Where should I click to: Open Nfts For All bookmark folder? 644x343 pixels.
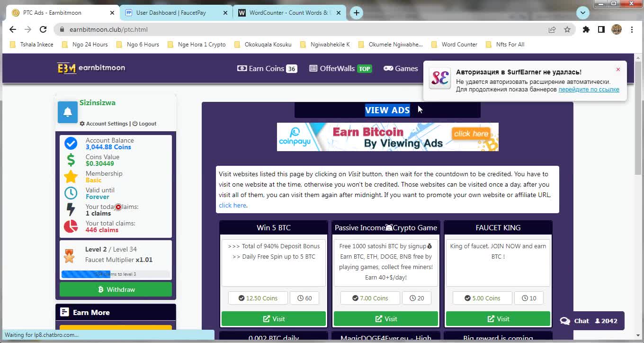point(505,45)
